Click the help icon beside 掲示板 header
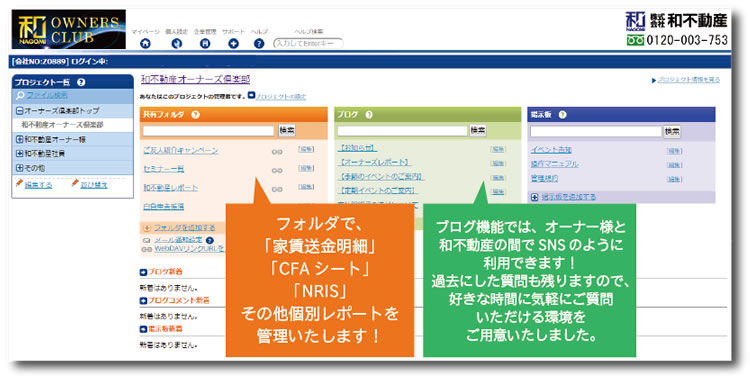750x380 pixels. point(562,115)
